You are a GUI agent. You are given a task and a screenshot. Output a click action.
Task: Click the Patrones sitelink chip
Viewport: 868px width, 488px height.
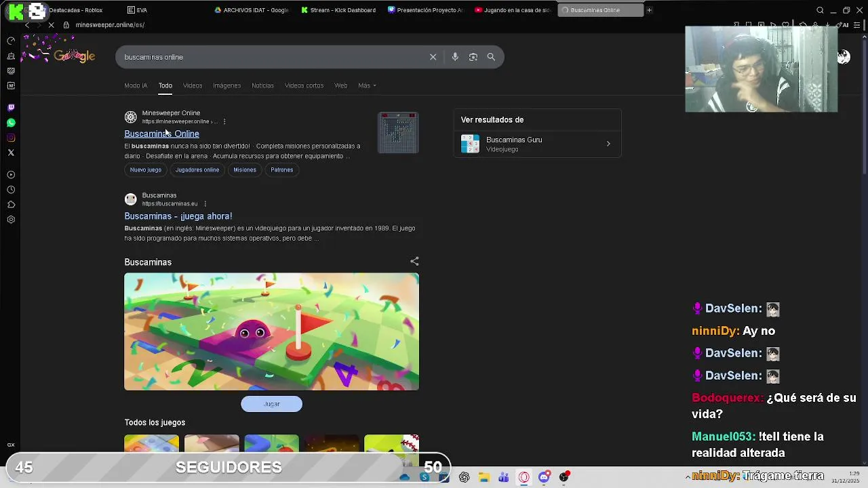click(282, 169)
